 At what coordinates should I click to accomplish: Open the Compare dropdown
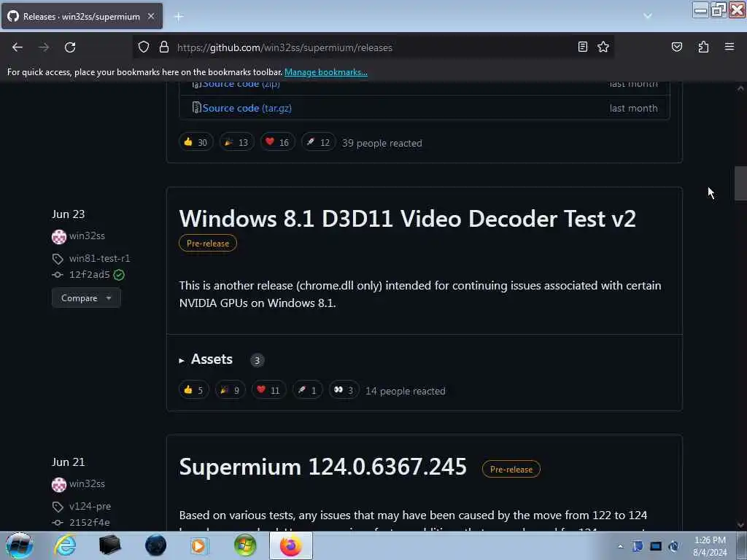(86, 298)
